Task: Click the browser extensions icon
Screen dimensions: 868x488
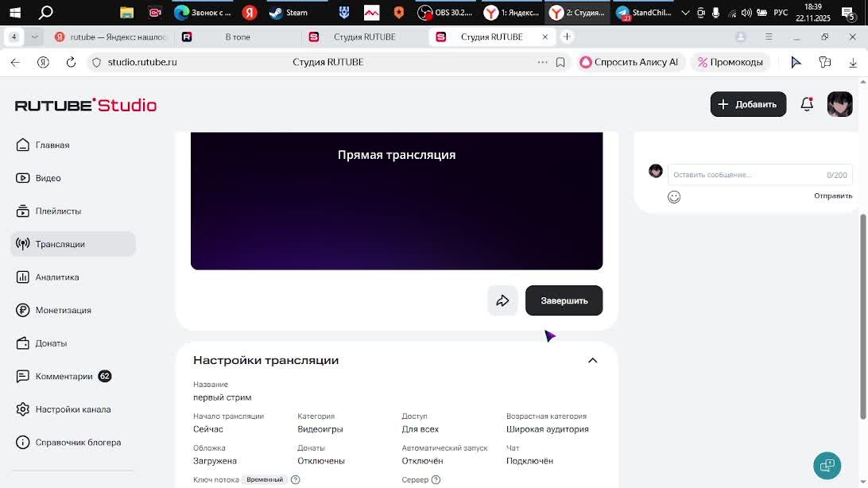Action: click(825, 63)
